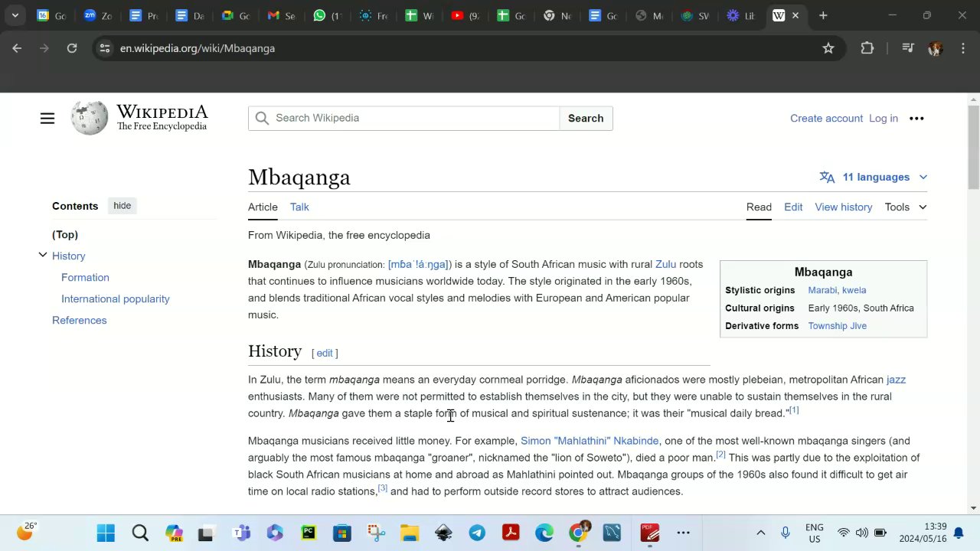Go to (Top) in Contents
This screenshot has height=551, width=980.
point(65,234)
